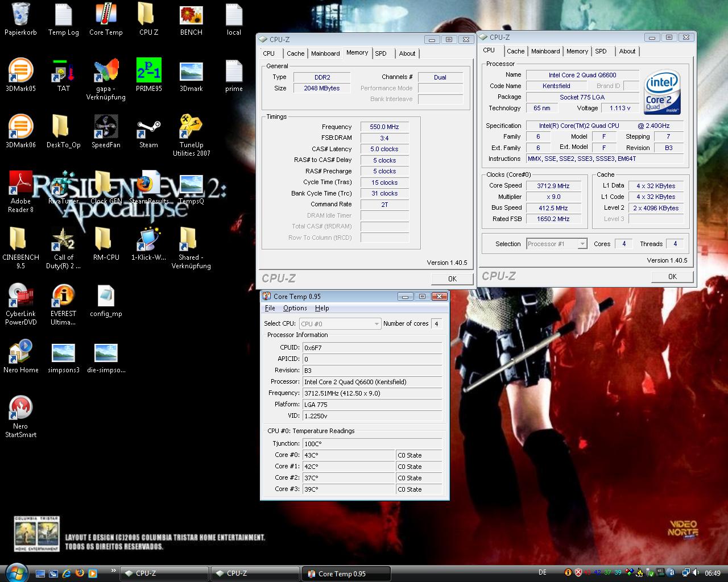
Task: Click the Core Speed 3712.9 MHz value
Action: point(553,186)
